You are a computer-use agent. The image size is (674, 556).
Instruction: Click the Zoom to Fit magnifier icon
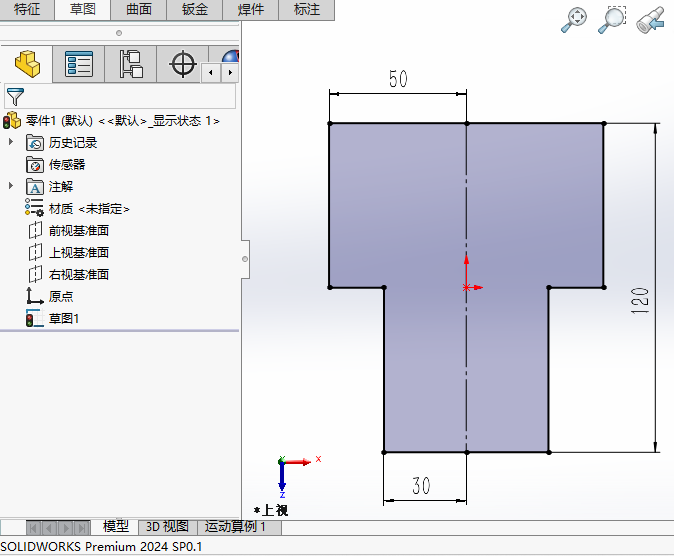pyautogui.click(x=574, y=20)
